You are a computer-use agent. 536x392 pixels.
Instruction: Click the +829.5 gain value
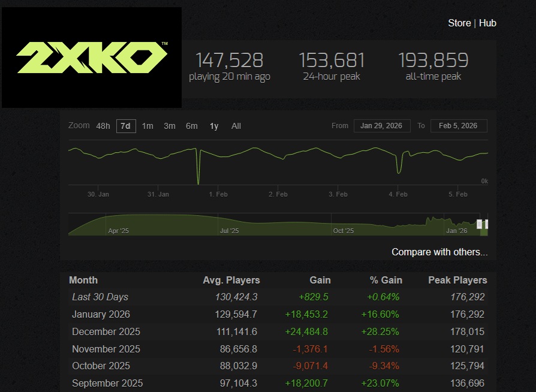(x=314, y=297)
